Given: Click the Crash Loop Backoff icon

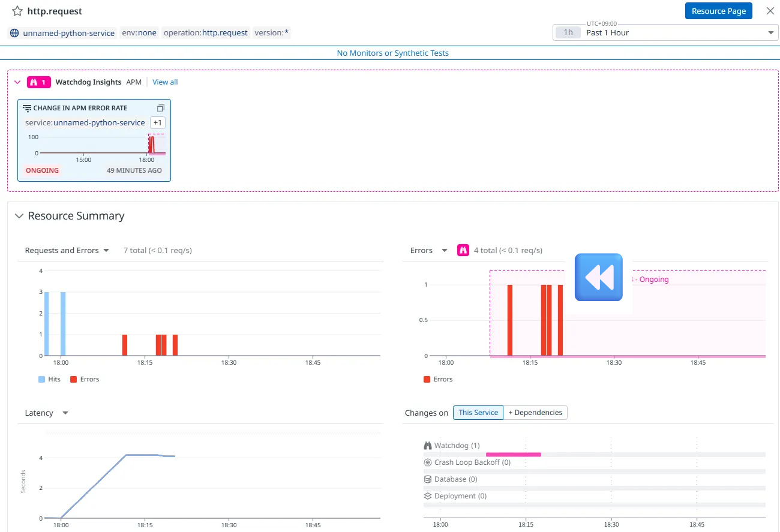Looking at the screenshot, I should click(428, 462).
